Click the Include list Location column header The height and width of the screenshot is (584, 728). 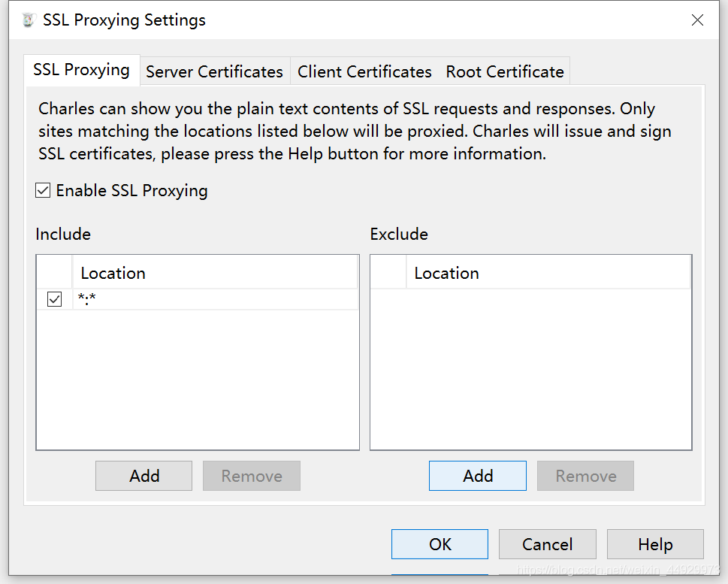[x=215, y=273]
